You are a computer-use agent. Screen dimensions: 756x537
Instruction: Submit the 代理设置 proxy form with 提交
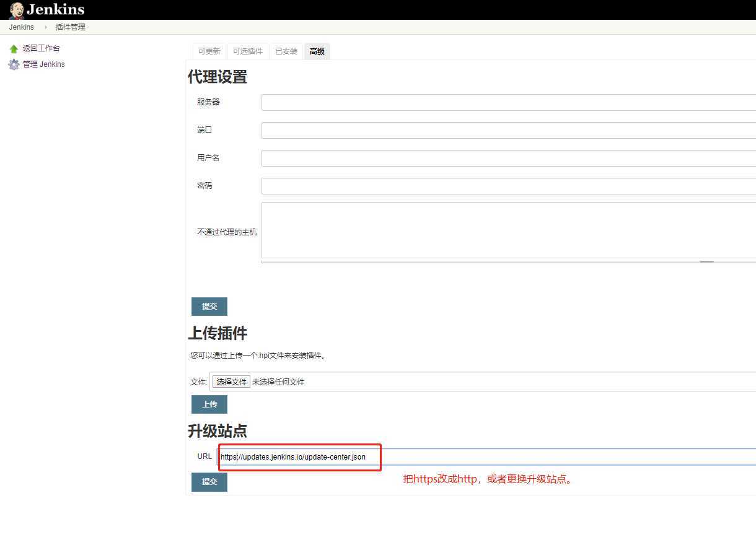point(209,307)
